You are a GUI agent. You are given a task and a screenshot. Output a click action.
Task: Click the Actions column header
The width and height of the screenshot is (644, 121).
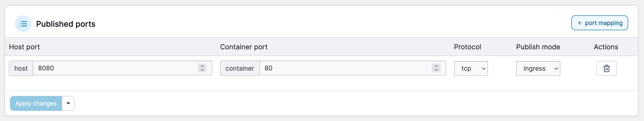pos(606,47)
